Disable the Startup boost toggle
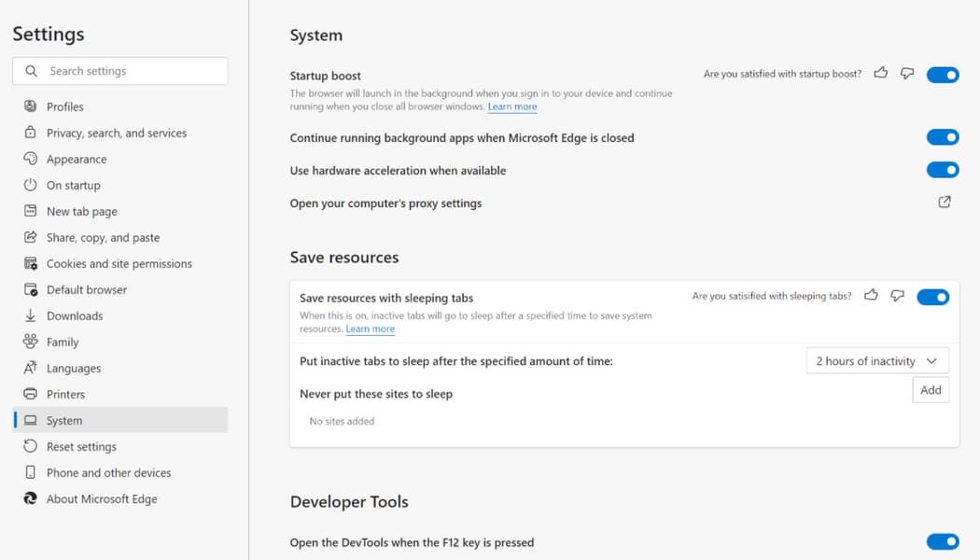 coord(943,75)
